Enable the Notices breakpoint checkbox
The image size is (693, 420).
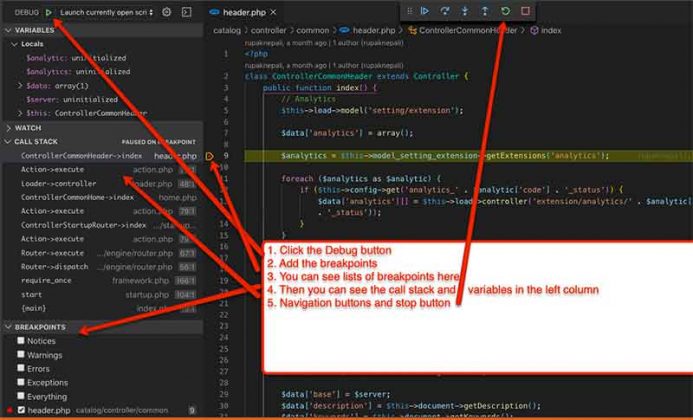click(21, 341)
